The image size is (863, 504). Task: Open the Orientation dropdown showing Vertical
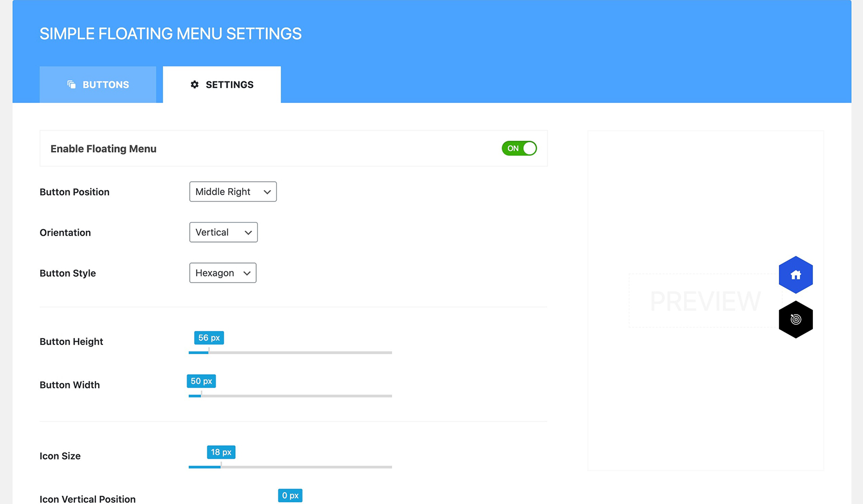(x=223, y=232)
